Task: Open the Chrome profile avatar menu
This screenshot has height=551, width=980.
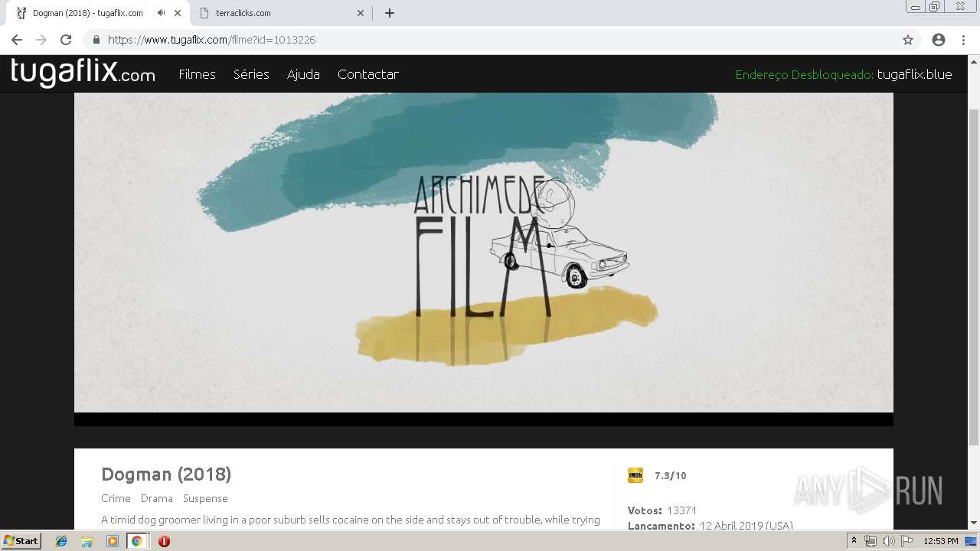Action: (939, 40)
